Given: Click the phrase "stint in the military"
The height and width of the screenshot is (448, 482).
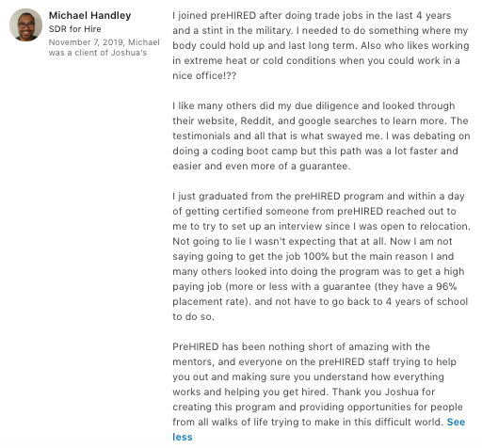Looking at the screenshot, I should click(x=247, y=30).
